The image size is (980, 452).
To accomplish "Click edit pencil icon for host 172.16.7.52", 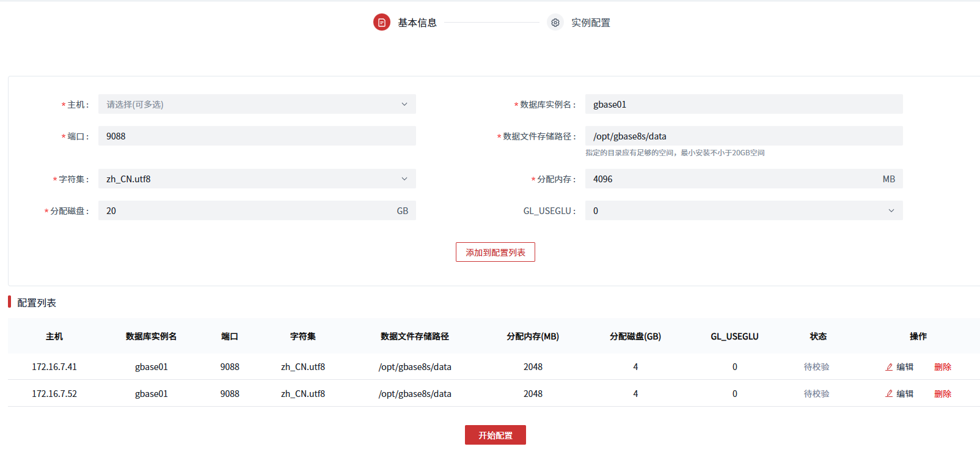I will (x=890, y=394).
